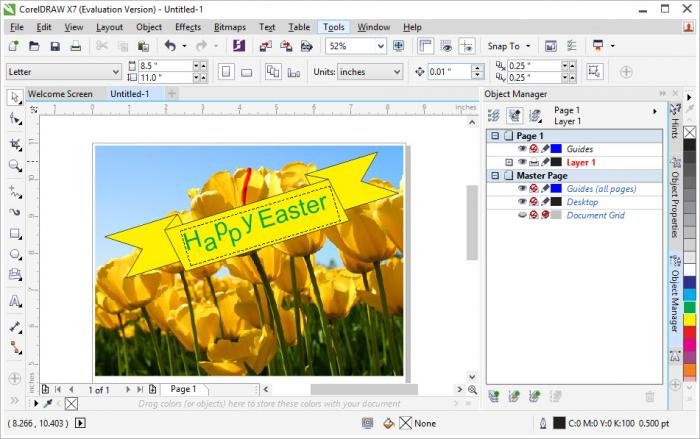The image size is (700, 439).
Task: Select the Zoom tool in toolbox
Action: (15, 166)
